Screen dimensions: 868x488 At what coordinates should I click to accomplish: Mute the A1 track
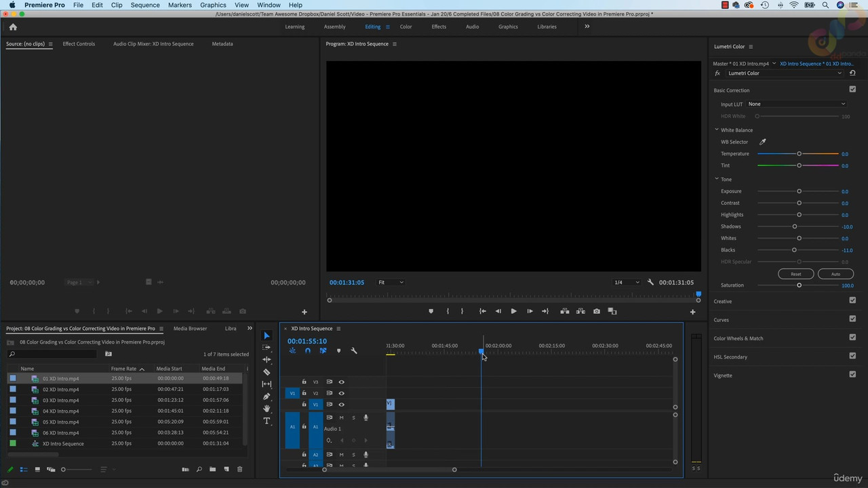(341, 418)
